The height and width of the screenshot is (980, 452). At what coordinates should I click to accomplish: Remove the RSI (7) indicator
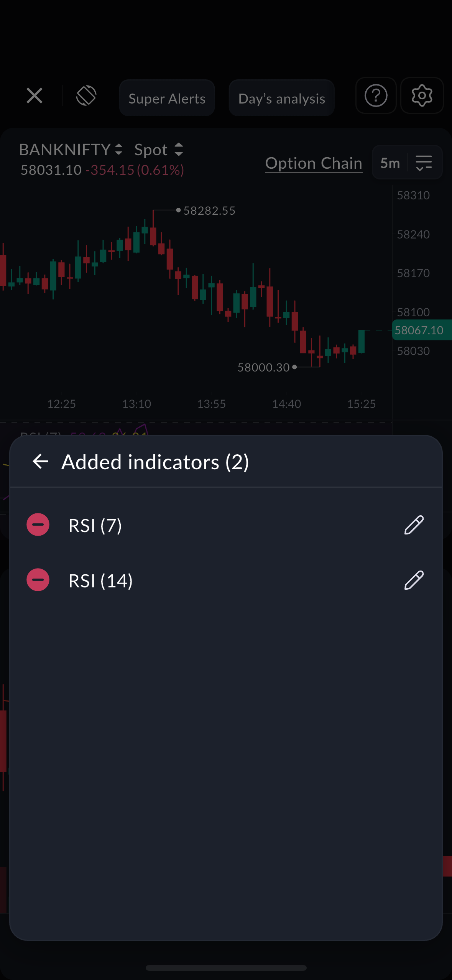click(38, 525)
